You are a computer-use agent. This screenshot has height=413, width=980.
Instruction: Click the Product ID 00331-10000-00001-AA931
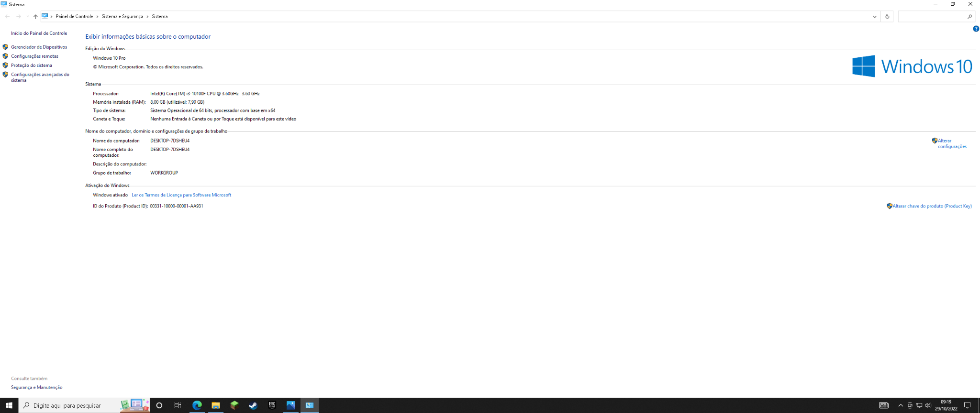(177, 206)
